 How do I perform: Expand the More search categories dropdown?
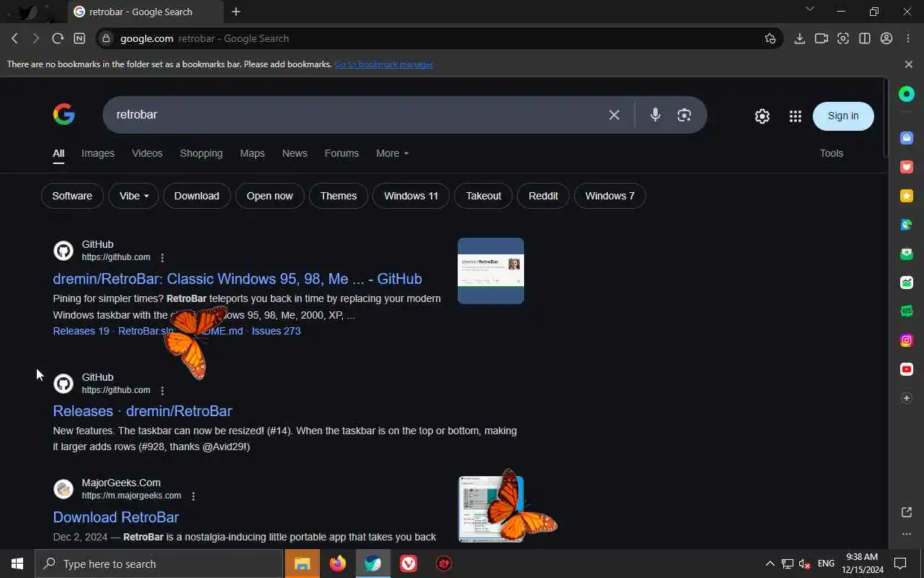point(392,153)
